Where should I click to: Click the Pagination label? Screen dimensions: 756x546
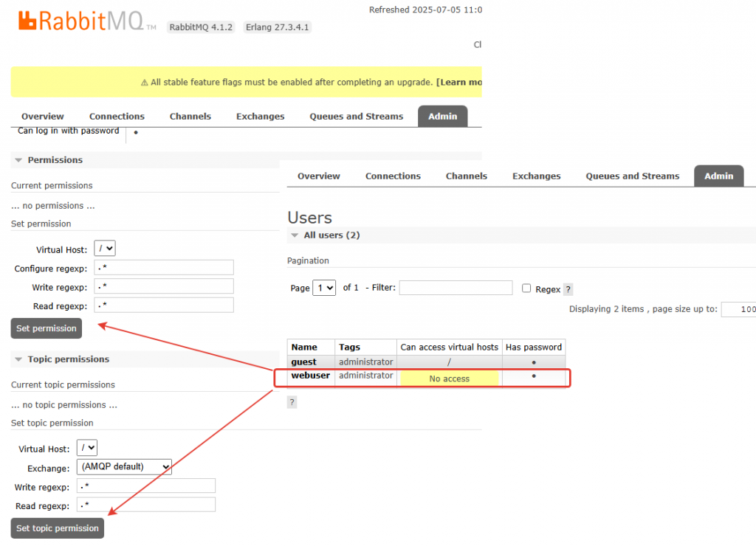tap(308, 260)
